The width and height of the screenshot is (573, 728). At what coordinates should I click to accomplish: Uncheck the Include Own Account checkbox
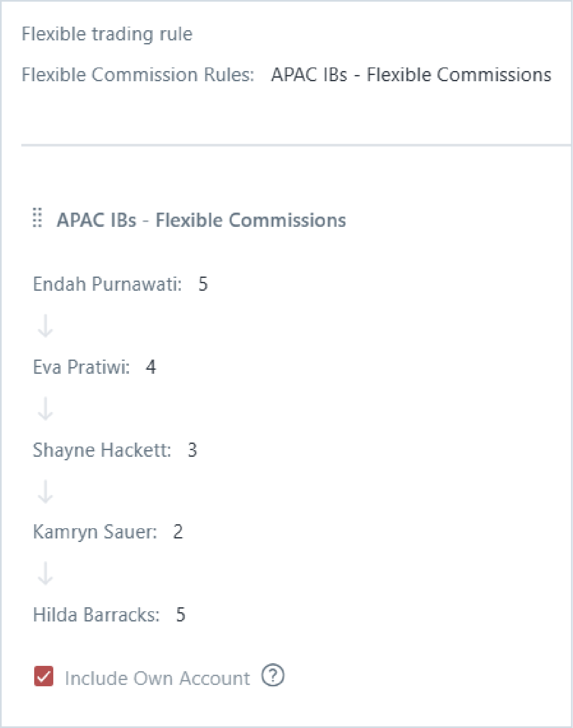click(x=44, y=676)
